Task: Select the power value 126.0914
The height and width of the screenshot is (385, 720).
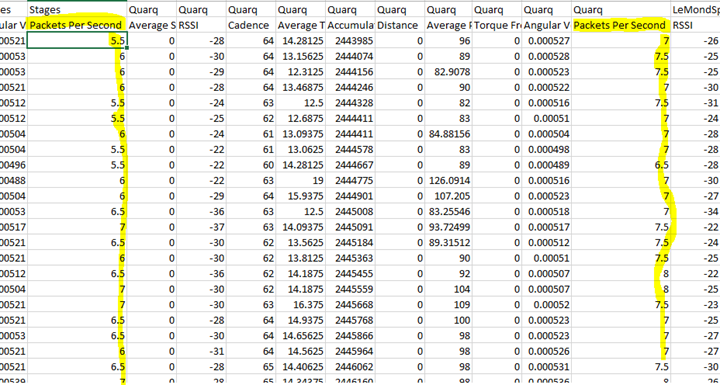Action: point(449,181)
